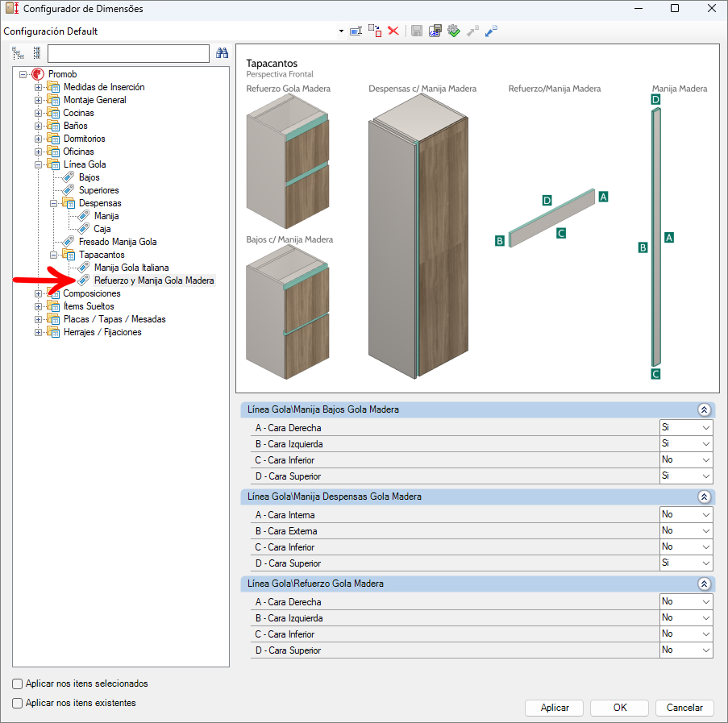
Task: Select Manija under Despensas
Action: [x=106, y=216]
